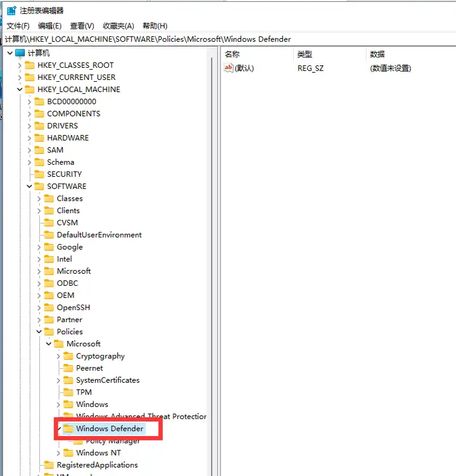The width and height of the screenshot is (456, 476).
Task: Expand the Windows NT key chevron
Action: [x=58, y=453]
